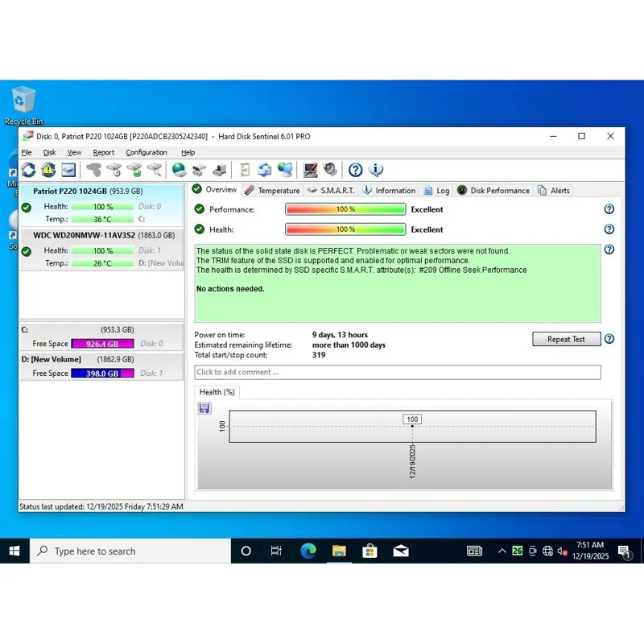The image size is (644, 644).
Task: Click the laptop with red slash icon
Action: click(310, 170)
